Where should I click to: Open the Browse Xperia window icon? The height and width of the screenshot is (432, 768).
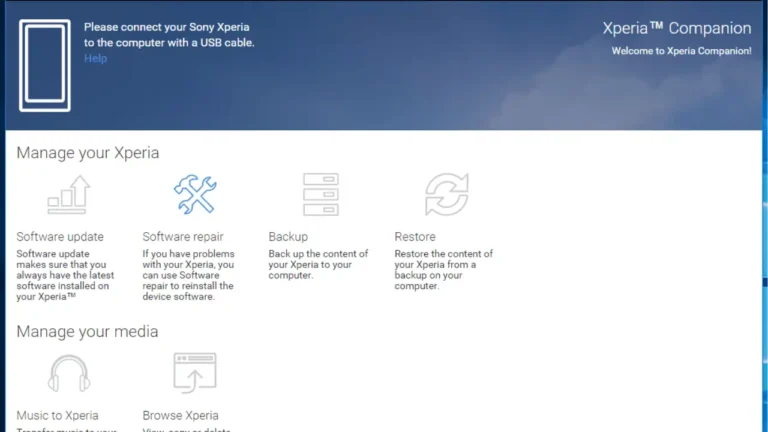pyautogui.click(x=195, y=373)
